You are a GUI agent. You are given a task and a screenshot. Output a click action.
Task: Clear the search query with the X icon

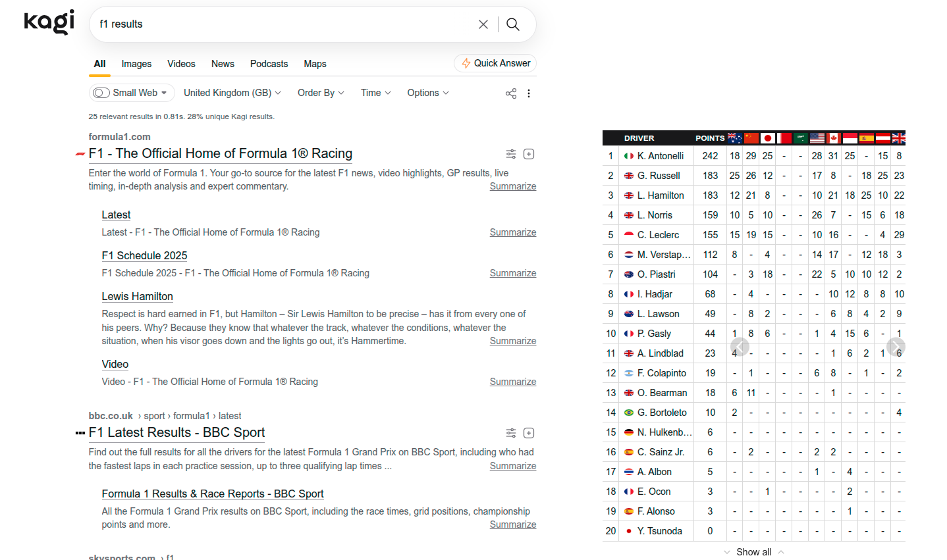[483, 24]
